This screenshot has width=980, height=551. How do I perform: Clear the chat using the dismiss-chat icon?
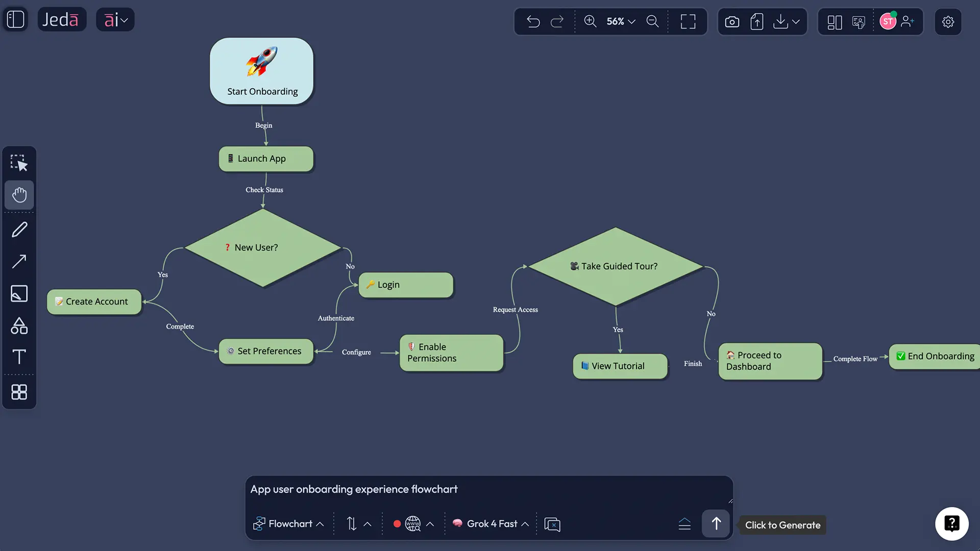tap(552, 524)
